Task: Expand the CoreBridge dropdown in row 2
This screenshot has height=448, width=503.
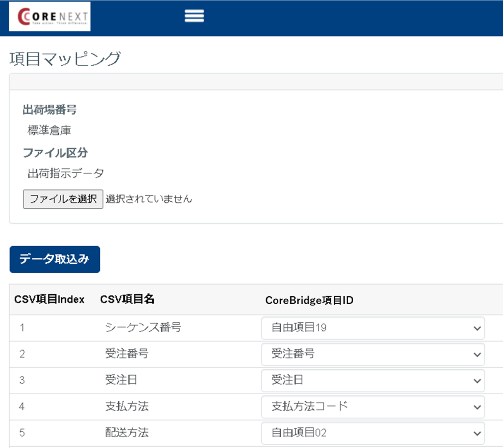Action: [372, 354]
